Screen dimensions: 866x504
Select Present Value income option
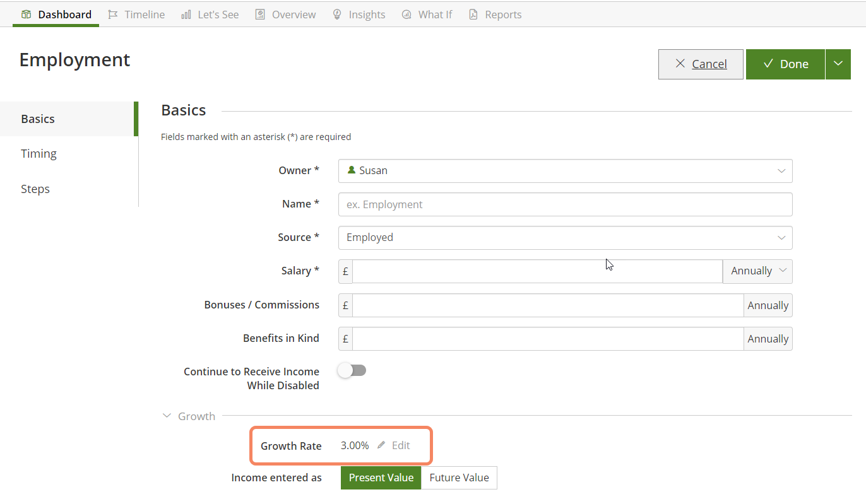coord(381,478)
